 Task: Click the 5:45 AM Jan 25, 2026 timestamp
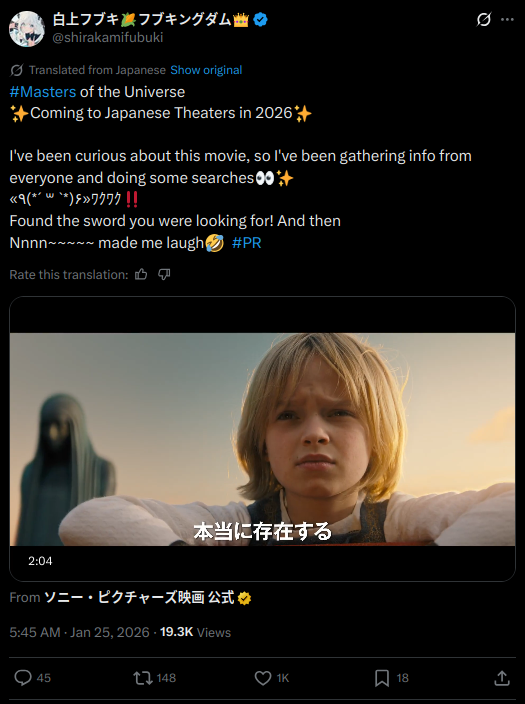[x=79, y=632]
